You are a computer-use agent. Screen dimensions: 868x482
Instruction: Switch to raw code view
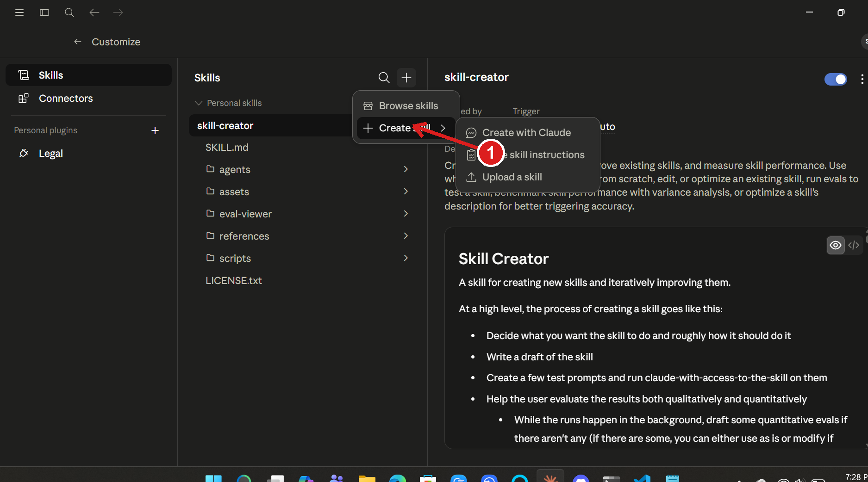(x=854, y=245)
